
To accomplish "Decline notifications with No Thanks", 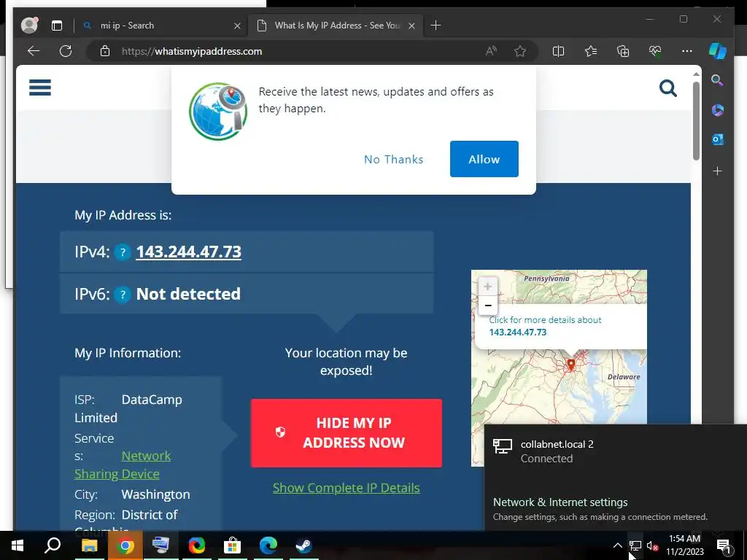I will [393, 159].
